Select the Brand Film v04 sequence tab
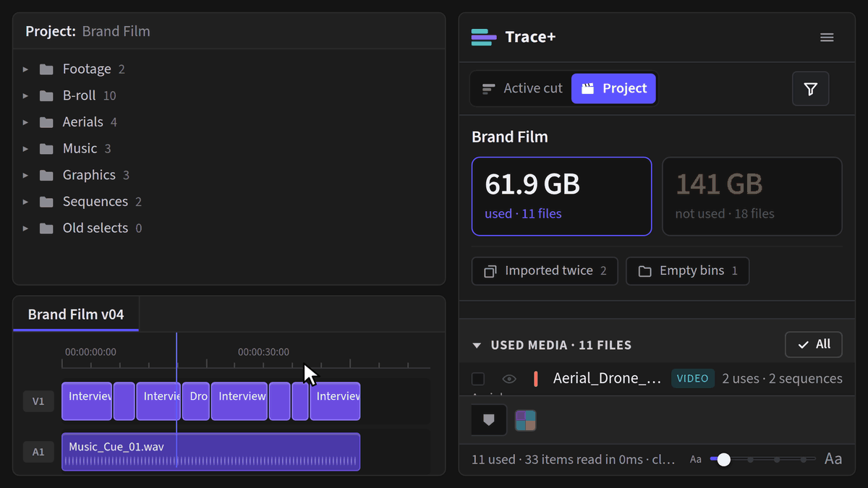Screen dimensions: 868x488 [x=76, y=314]
